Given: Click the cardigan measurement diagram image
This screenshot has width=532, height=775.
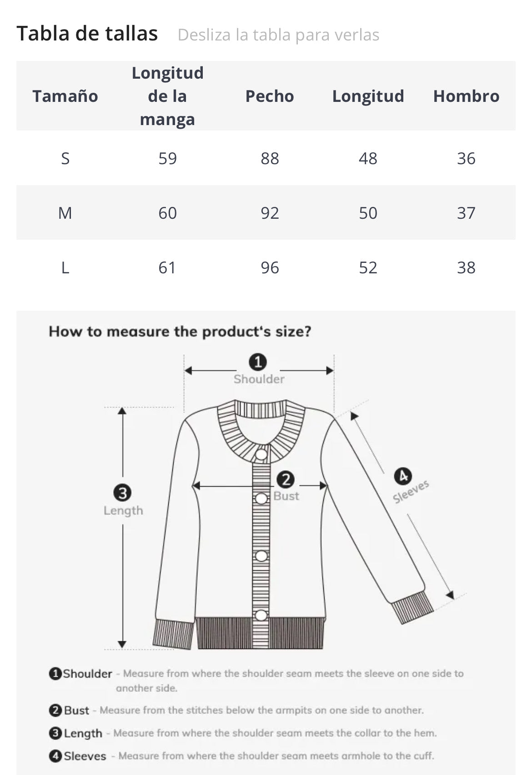Looking at the screenshot, I should pyautogui.click(x=266, y=543).
